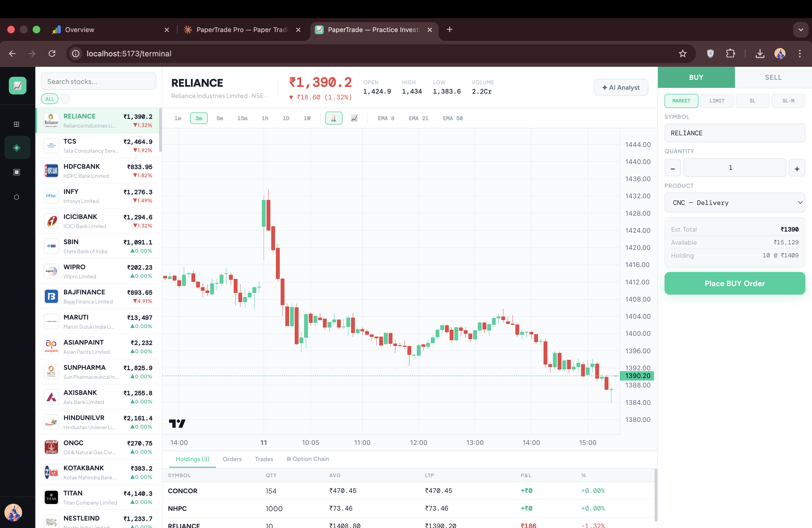The height and width of the screenshot is (528, 812).
Task: Switch order type to SL-M
Action: click(788, 101)
